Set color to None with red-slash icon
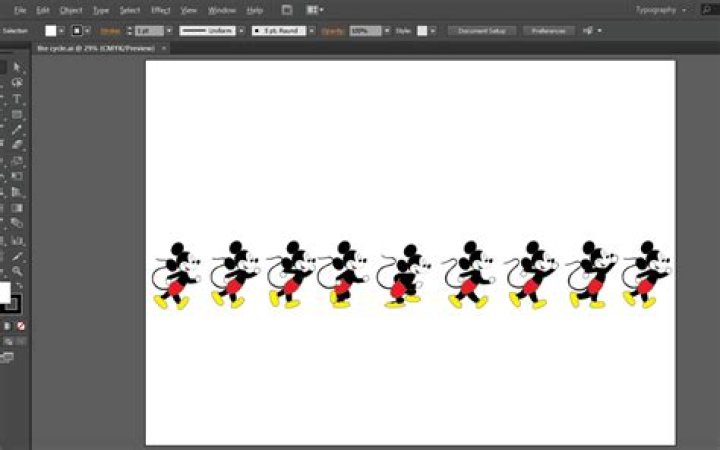 point(21,326)
